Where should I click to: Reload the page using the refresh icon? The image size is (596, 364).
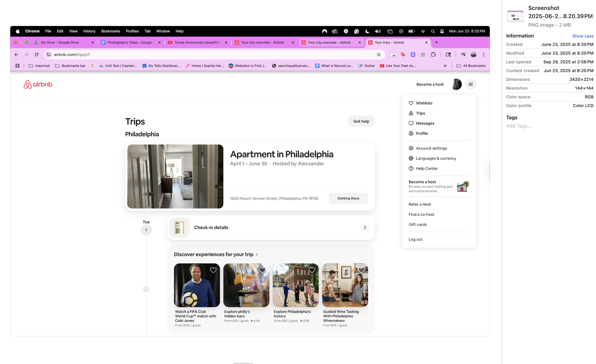36,55
